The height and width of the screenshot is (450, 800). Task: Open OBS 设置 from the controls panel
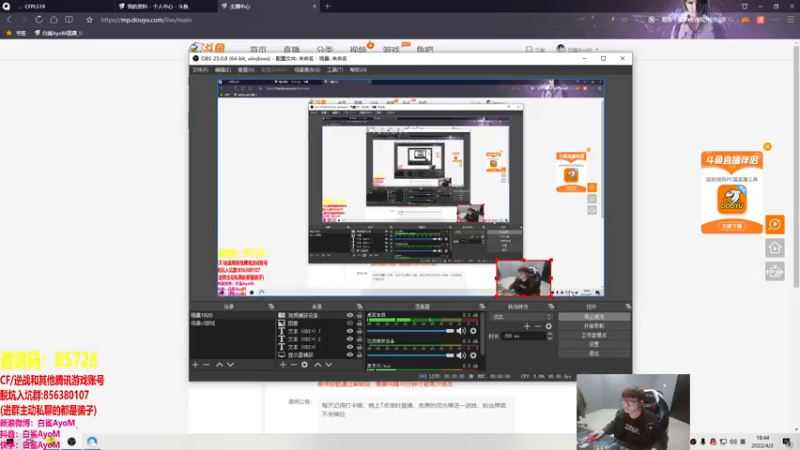click(x=594, y=344)
